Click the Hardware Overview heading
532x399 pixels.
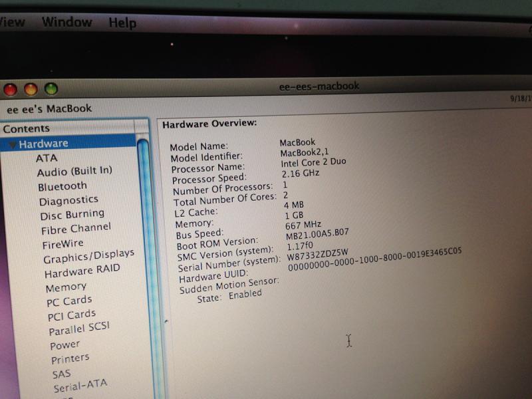(x=209, y=124)
